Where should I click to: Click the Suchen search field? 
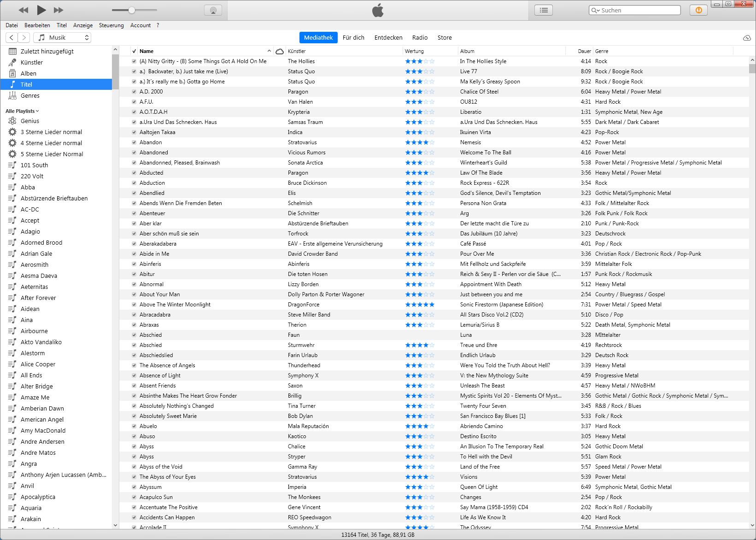coord(635,10)
